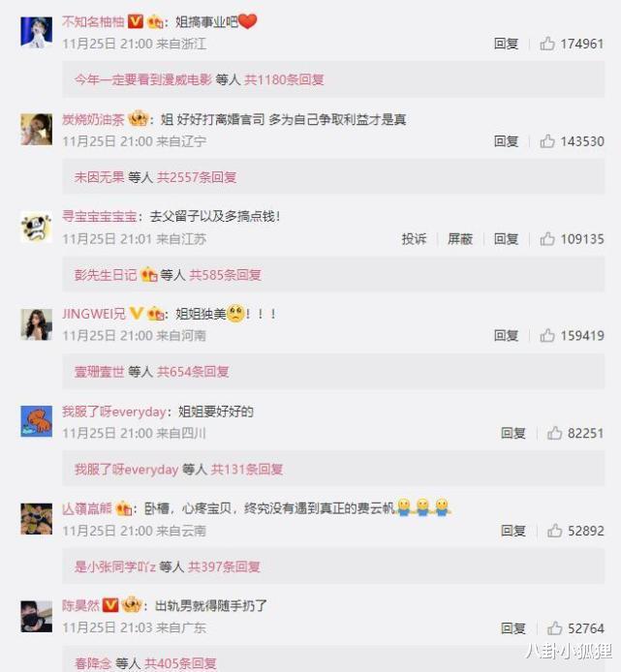Show the 共585条回复 reply thread
This screenshot has height=672, width=621.
[x=225, y=275]
